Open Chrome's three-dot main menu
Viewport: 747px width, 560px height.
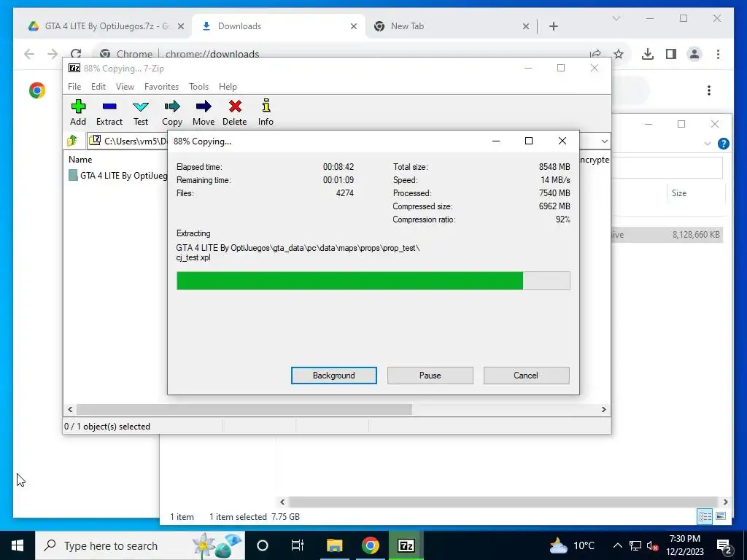[x=718, y=54]
